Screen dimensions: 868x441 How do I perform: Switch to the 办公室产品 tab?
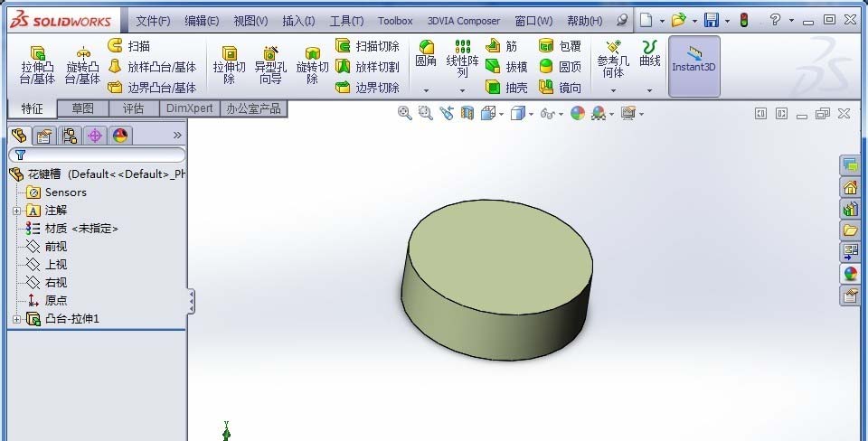point(253,108)
